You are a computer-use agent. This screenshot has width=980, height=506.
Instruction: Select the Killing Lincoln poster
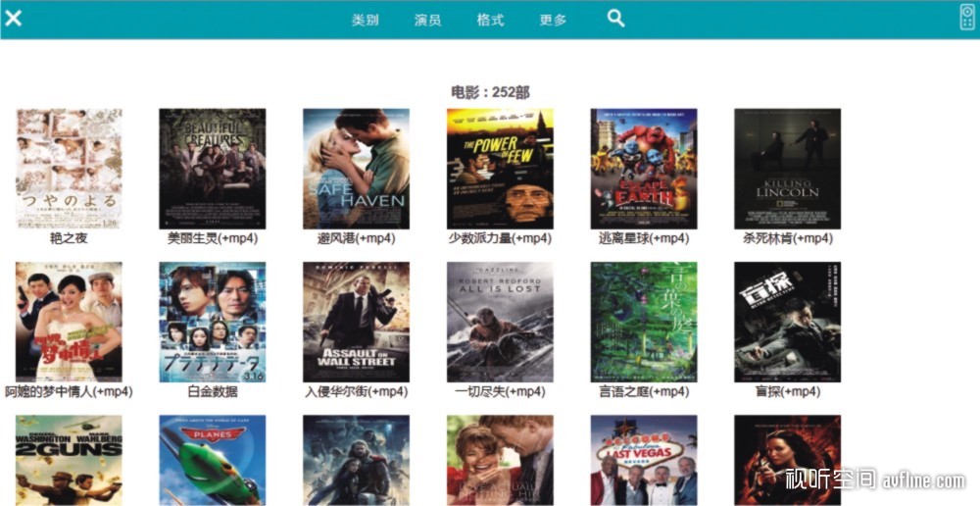pos(788,169)
